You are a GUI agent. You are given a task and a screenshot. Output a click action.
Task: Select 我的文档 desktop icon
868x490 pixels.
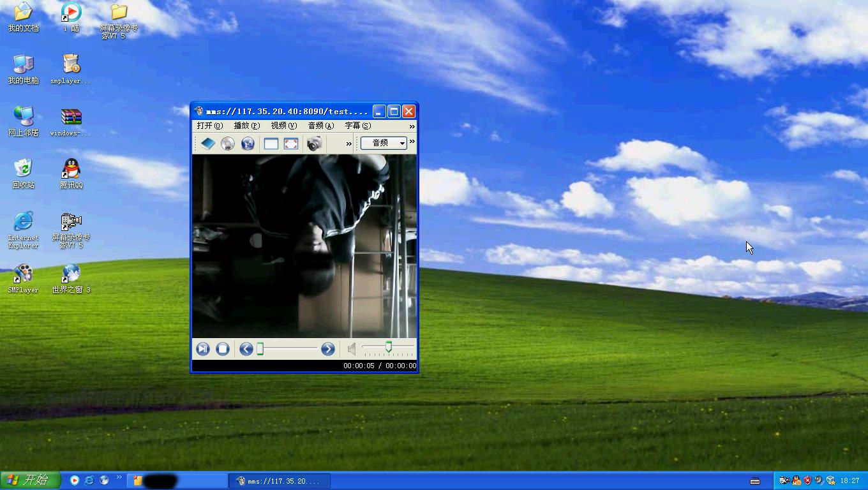[23, 17]
